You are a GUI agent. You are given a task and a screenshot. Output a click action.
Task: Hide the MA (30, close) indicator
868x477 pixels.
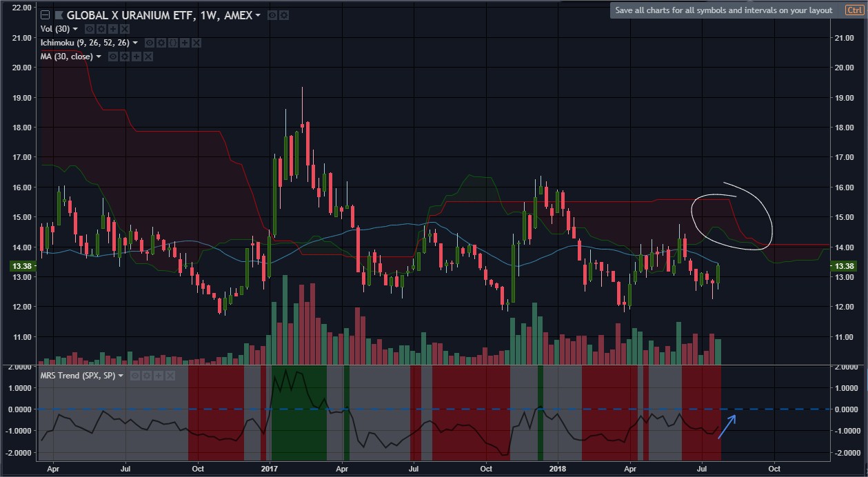tap(112, 57)
